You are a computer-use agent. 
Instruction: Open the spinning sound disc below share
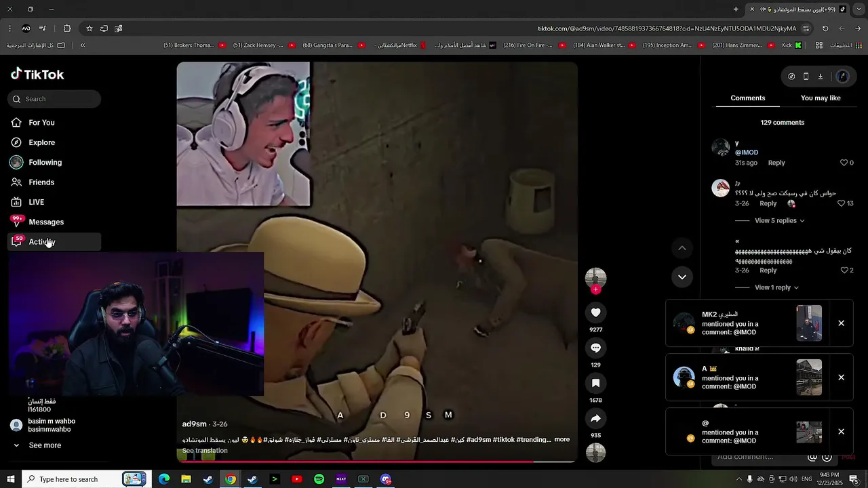click(595, 453)
